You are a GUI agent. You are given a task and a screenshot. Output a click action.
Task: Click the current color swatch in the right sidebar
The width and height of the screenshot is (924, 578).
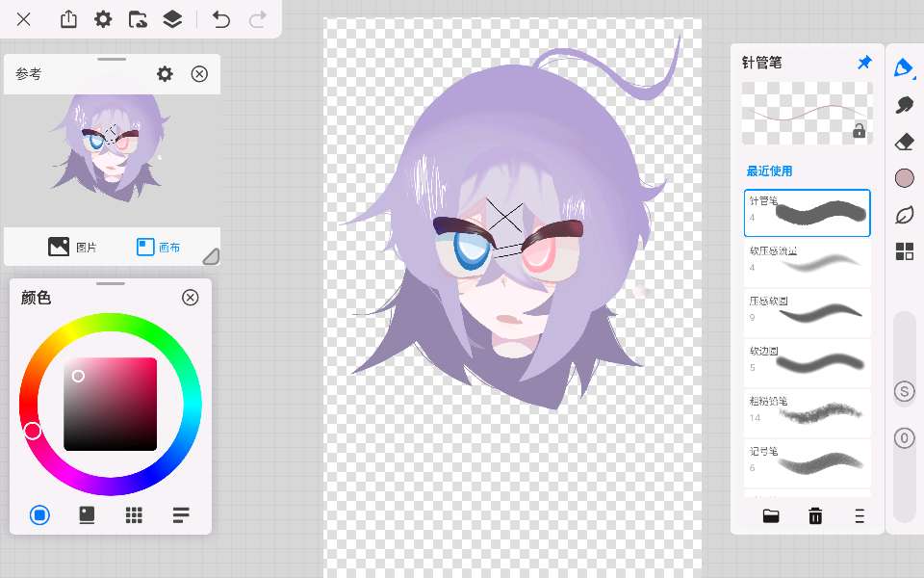pos(904,178)
